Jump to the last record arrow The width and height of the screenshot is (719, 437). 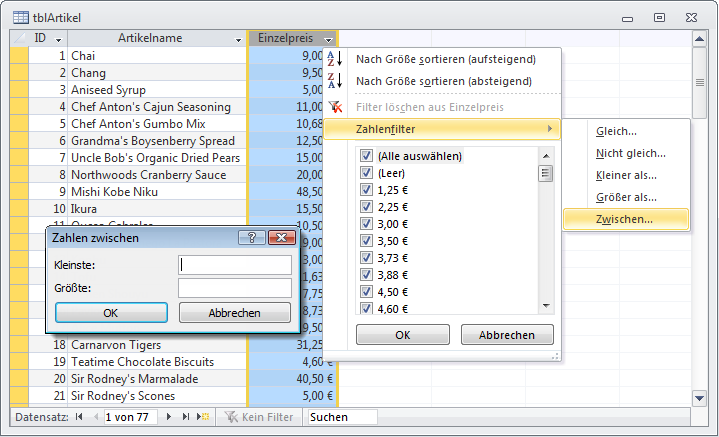187,416
